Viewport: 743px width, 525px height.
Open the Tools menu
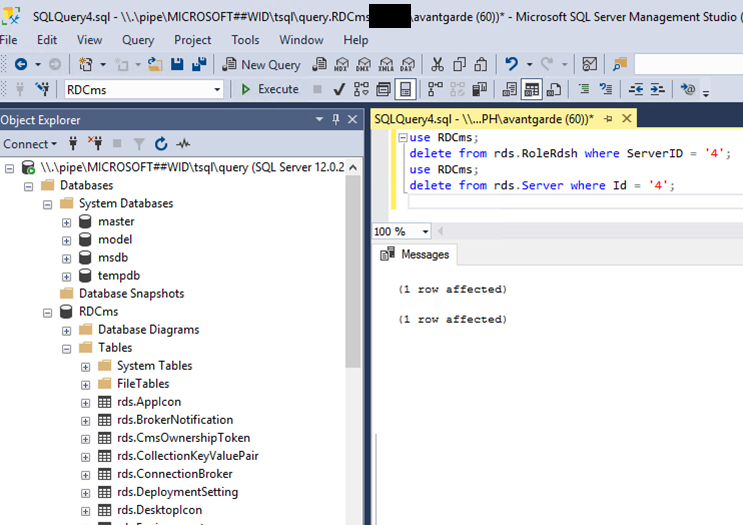(x=245, y=40)
